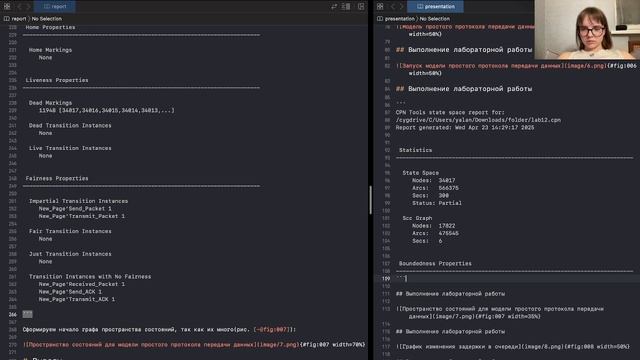Click 'Status: Partial' line
Screen dimensions: 640x360
tap(437, 203)
